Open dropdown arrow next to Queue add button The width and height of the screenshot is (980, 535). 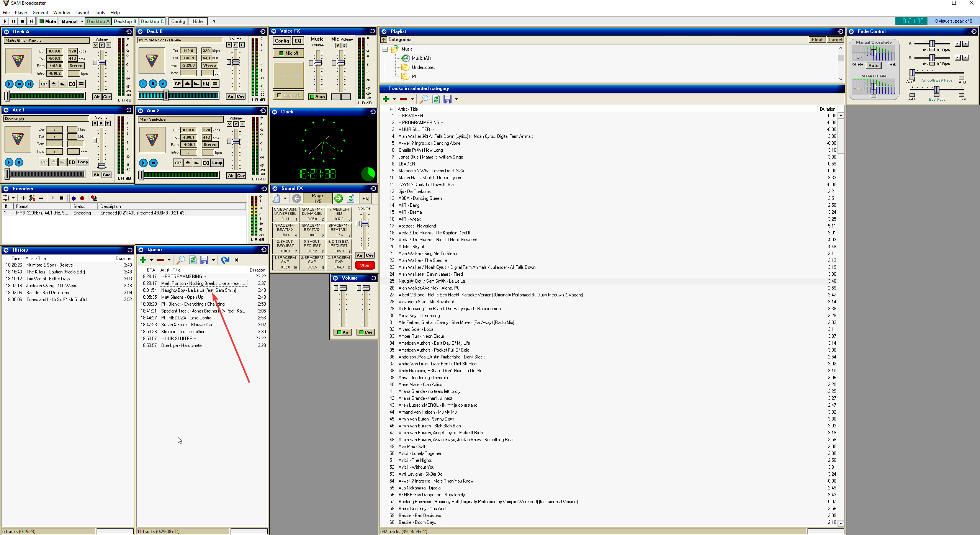(x=151, y=260)
